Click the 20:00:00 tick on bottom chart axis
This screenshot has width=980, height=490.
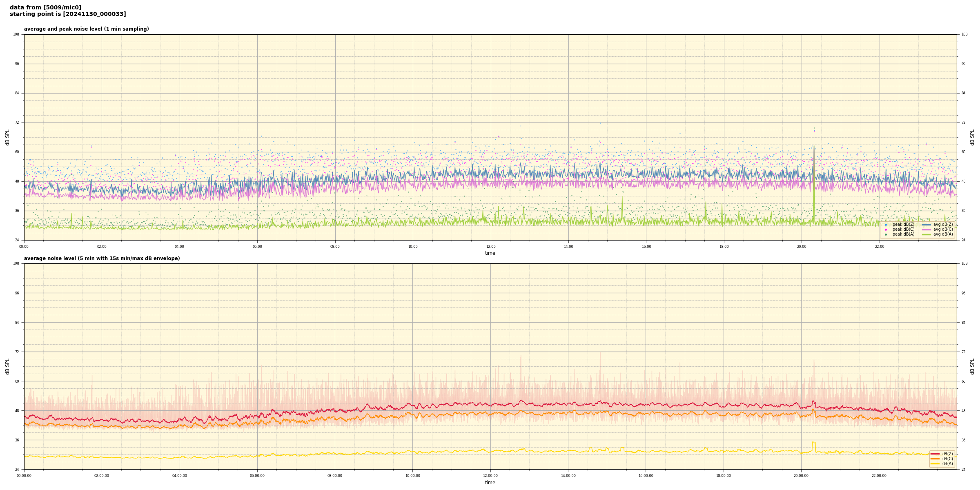click(x=801, y=476)
